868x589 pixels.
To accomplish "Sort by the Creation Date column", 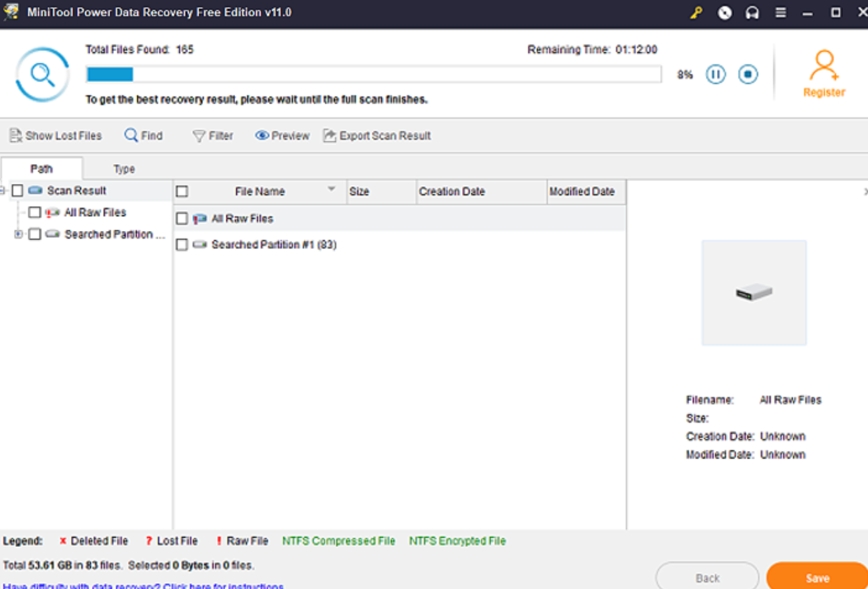I will coord(482,191).
